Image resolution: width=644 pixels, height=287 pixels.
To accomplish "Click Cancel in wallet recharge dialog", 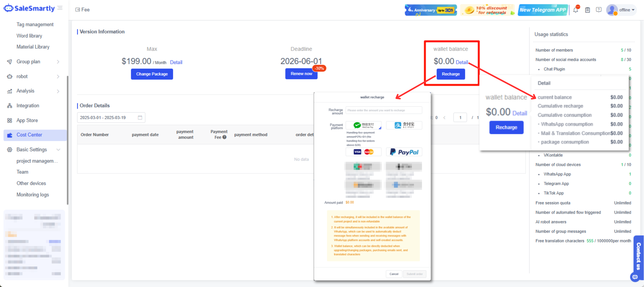I will click(x=394, y=274).
